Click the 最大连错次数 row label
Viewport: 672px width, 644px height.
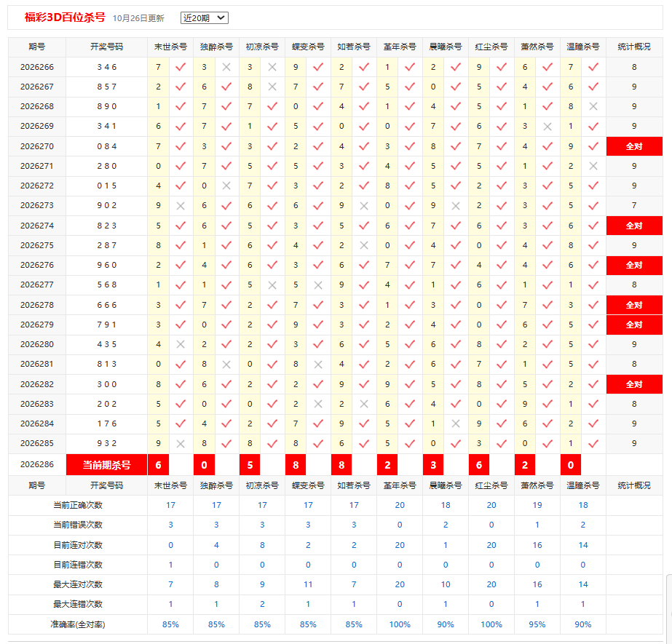point(78,604)
